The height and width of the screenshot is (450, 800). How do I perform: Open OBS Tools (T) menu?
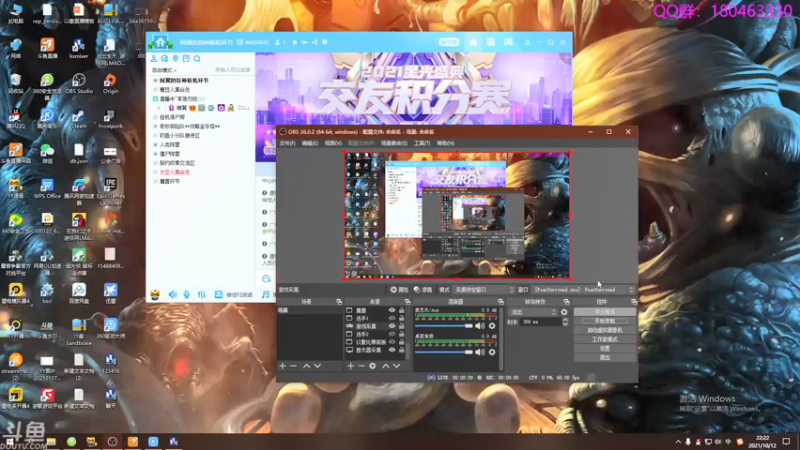(x=422, y=143)
